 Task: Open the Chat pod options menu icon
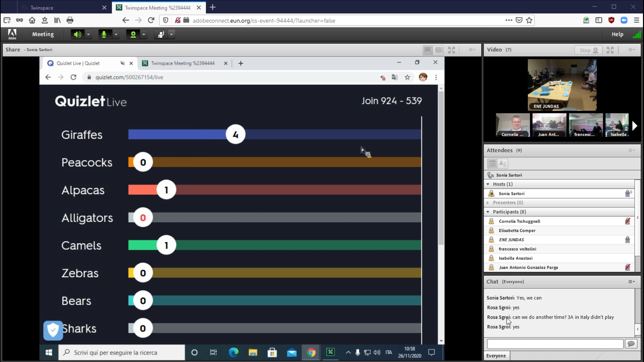click(x=632, y=282)
